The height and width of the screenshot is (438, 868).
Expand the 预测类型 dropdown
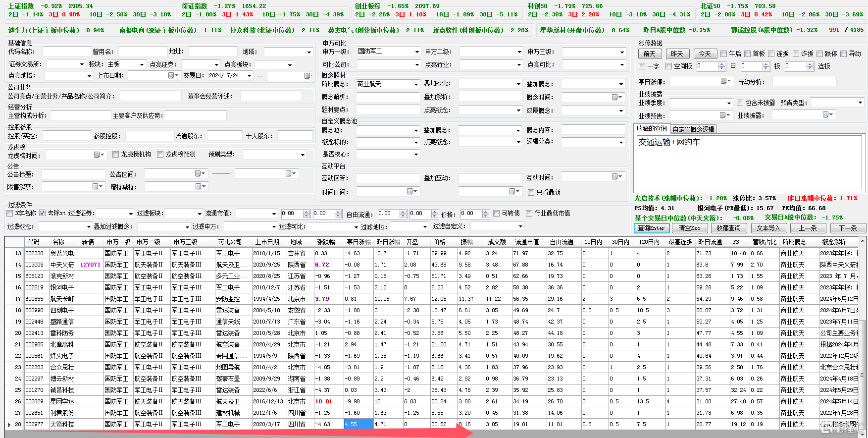[303, 155]
